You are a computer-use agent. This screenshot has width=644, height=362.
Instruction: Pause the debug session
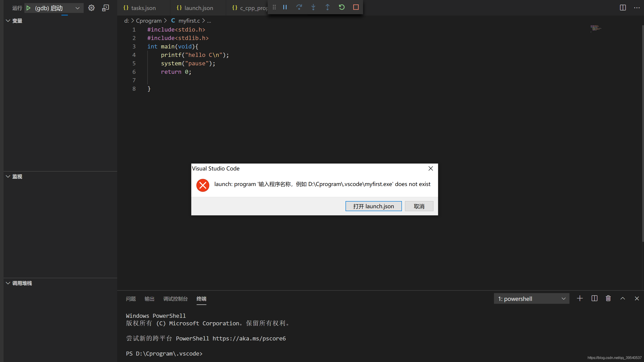(285, 7)
